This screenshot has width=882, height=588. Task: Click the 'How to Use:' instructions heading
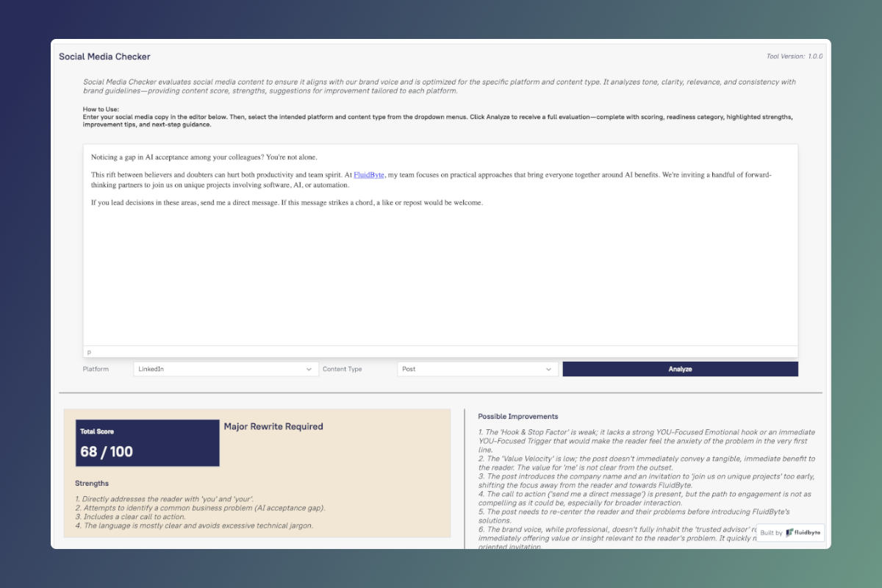click(101, 110)
